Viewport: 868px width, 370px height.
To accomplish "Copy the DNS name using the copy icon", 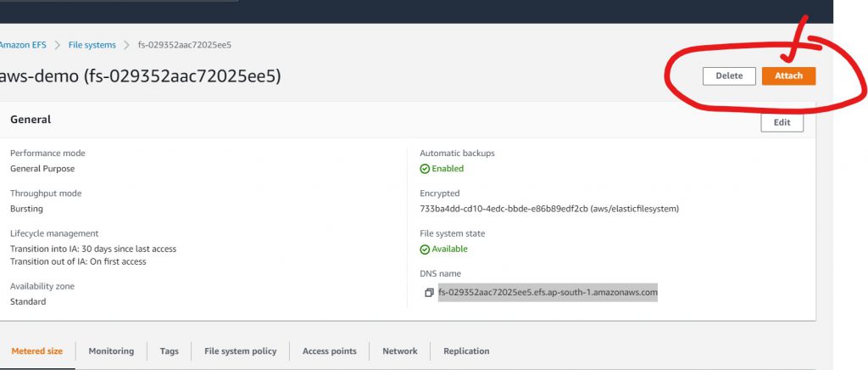I will [x=429, y=294].
